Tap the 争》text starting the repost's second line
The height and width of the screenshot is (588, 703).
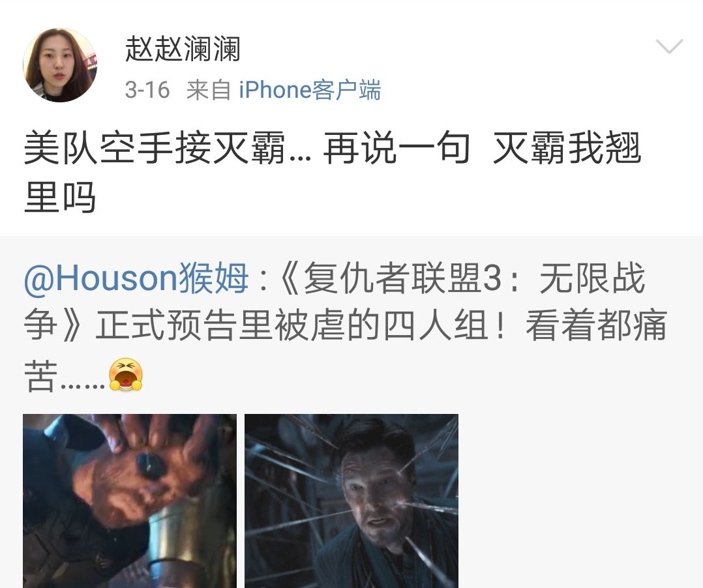pos(53,325)
